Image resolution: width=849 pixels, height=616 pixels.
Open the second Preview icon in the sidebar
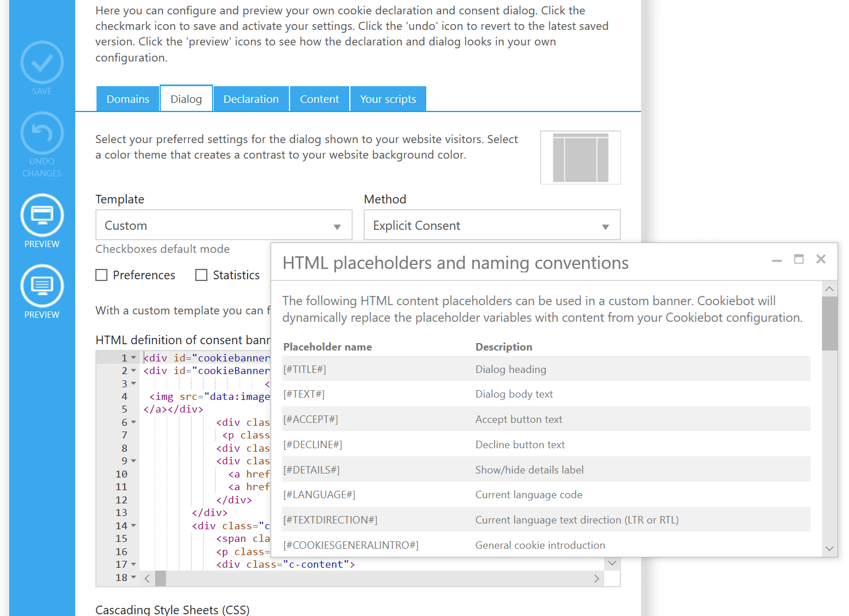41,285
